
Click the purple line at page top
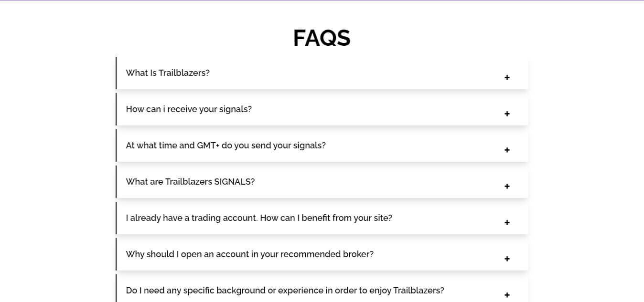322,0
